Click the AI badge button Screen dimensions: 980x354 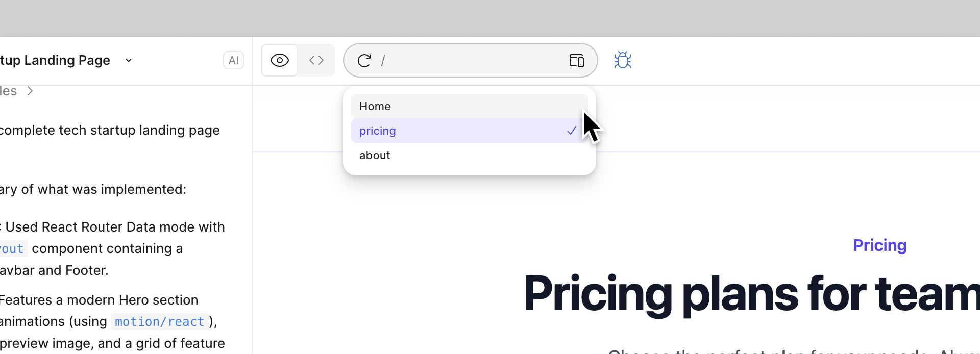tap(233, 61)
